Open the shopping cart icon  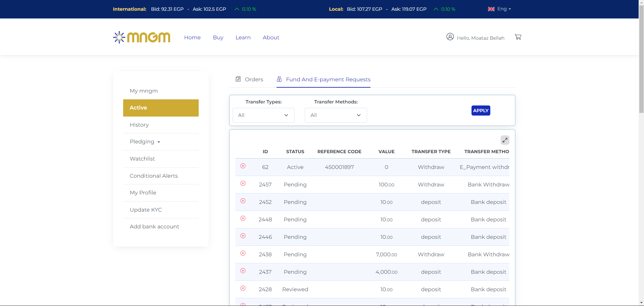click(x=518, y=37)
